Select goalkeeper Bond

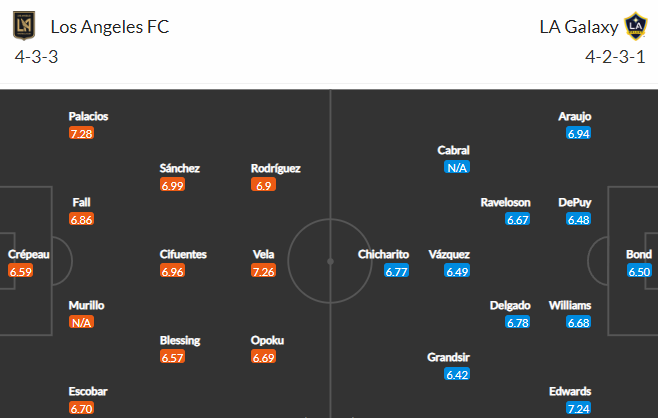(x=639, y=254)
